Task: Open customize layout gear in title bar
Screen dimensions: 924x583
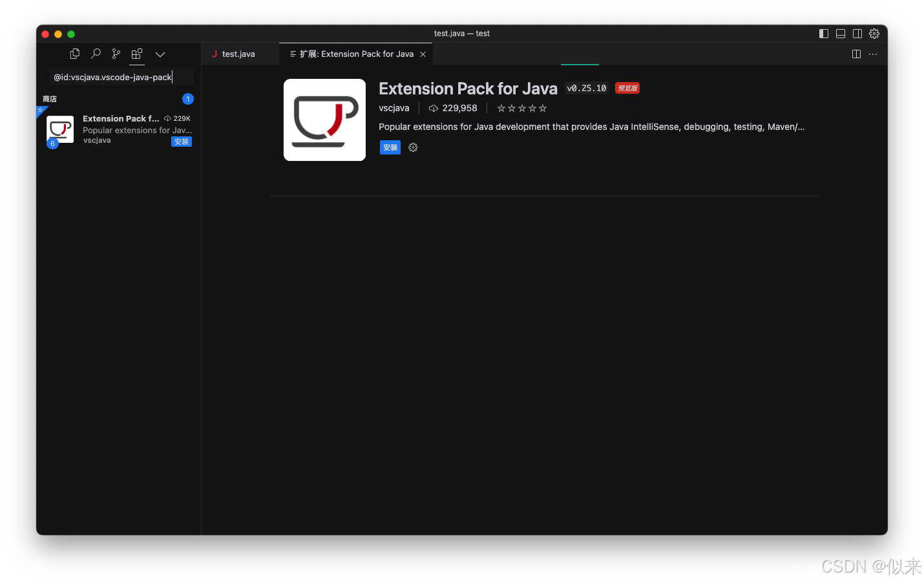Action: pyautogui.click(x=874, y=34)
